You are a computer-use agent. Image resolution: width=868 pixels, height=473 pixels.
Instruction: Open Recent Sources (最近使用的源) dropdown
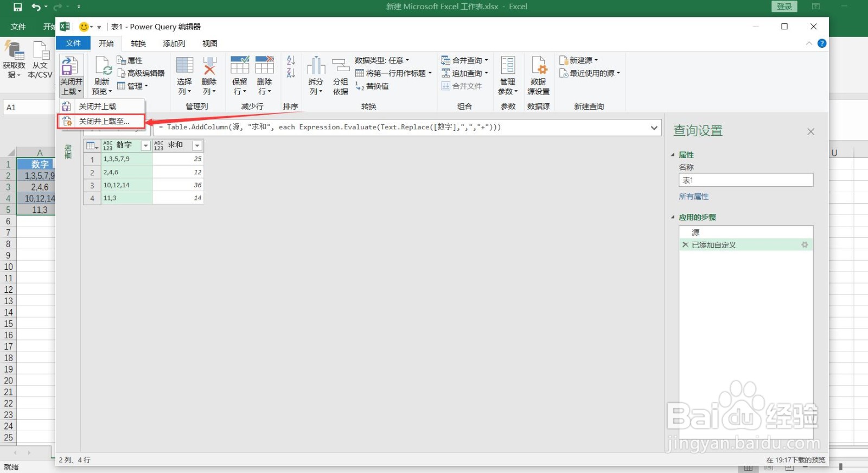(590, 73)
